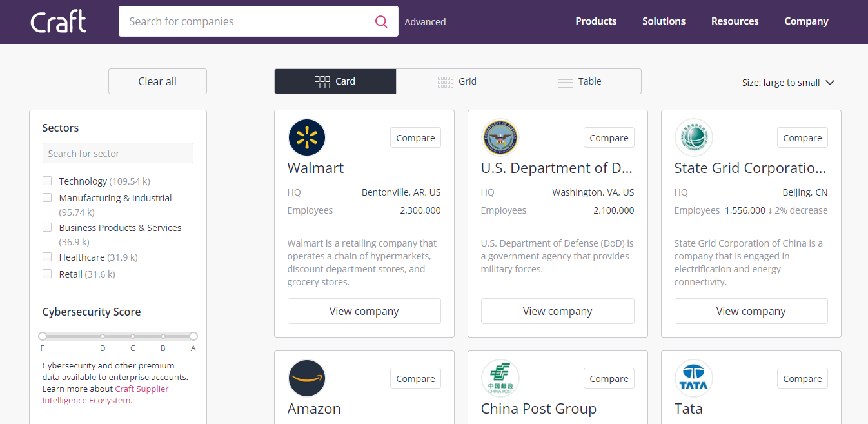Click the U.S. Department of Defense seal icon
Viewport: 868px width, 424px height.
click(x=500, y=137)
